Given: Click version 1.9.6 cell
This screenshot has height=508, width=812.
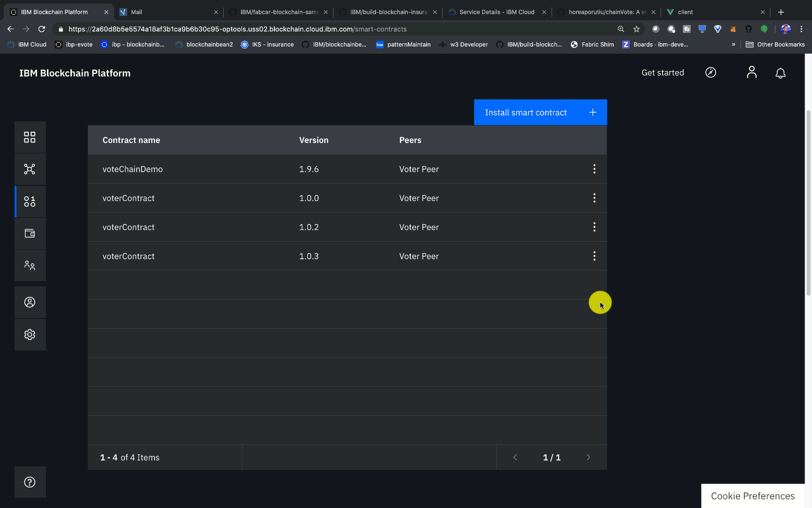Looking at the screenshot, I should pos(309,169).
